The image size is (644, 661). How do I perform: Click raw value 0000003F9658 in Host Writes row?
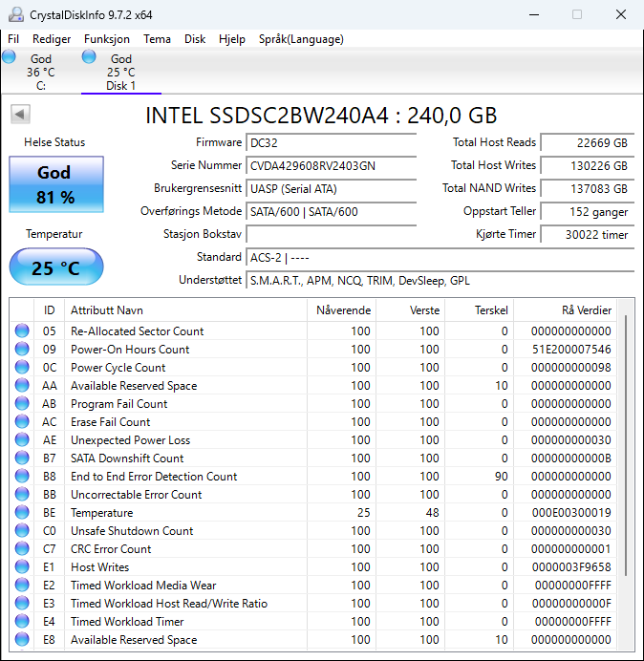571,567
